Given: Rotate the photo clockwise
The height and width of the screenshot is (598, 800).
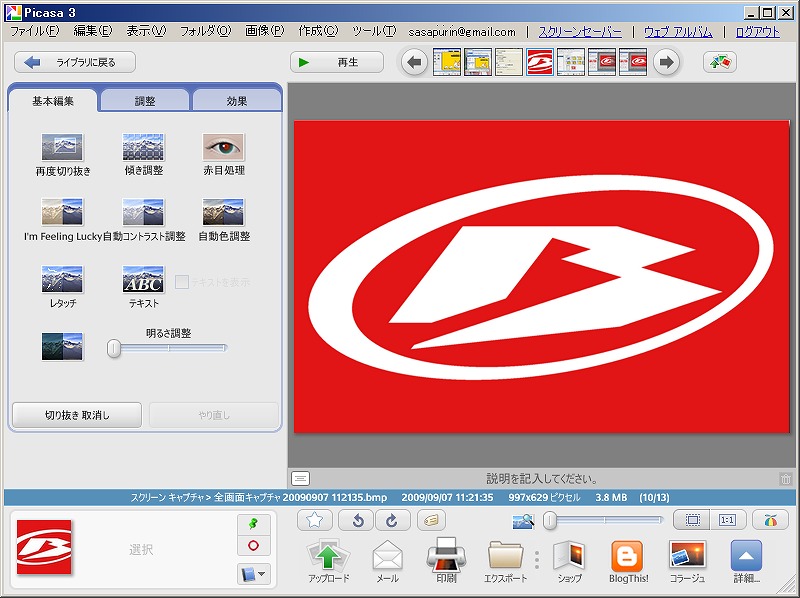Looking at the screenshot, I should coord(392,520).
